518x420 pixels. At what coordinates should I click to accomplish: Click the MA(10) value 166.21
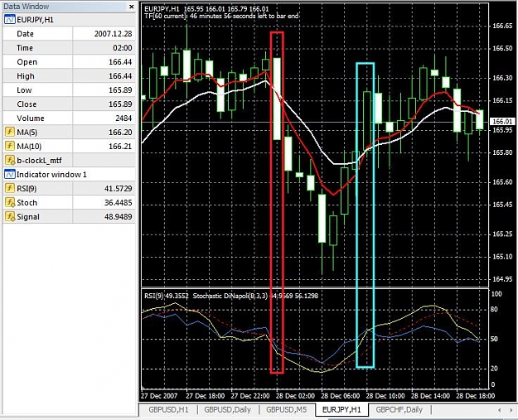tap(120, 147)
